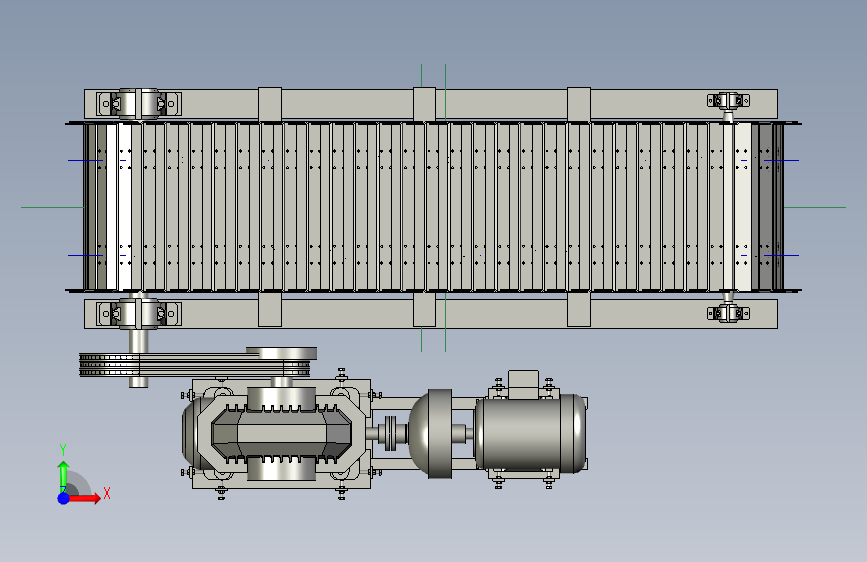Click the blue origin sphere of the triad
The width and height of the screenshot is (867, 562).
click(64, 498)
